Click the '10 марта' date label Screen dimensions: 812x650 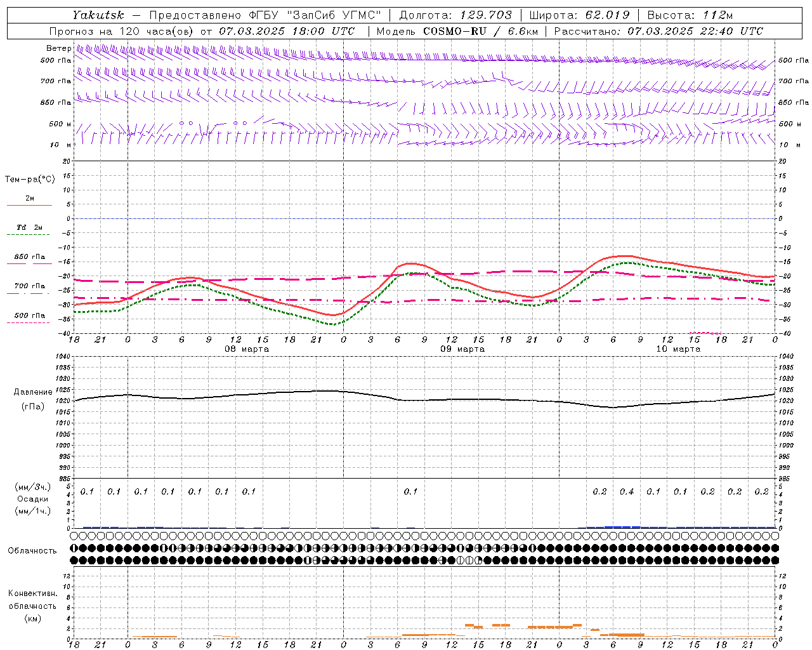click(678, 349)
